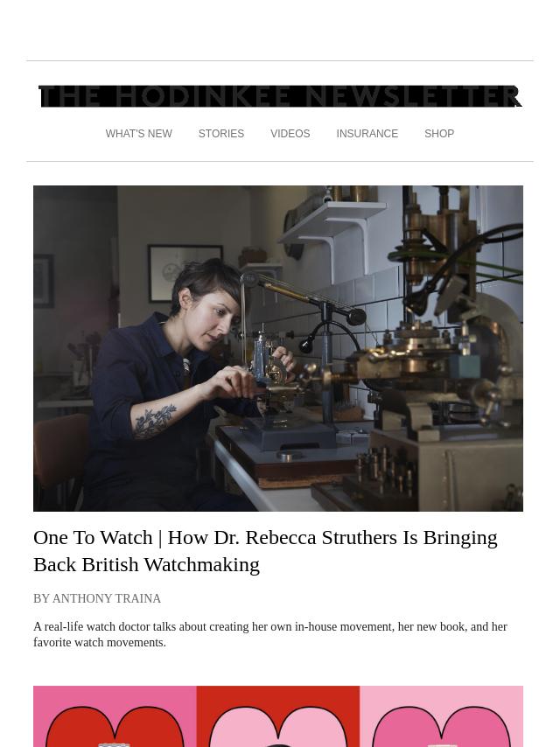Open the watchmaker workshop hero photo
Screen dimensions: 560x747
(278, 348)
